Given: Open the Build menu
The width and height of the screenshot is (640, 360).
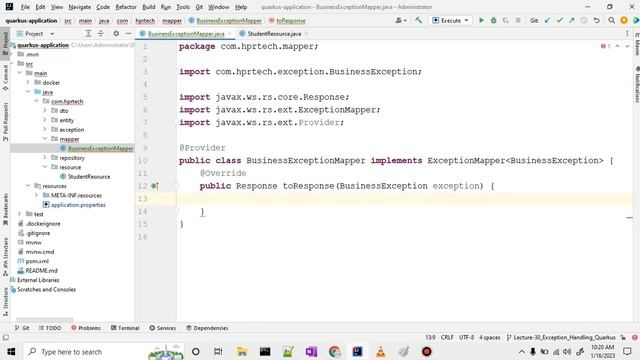Looking at the screenshot, I should [149, 7].
